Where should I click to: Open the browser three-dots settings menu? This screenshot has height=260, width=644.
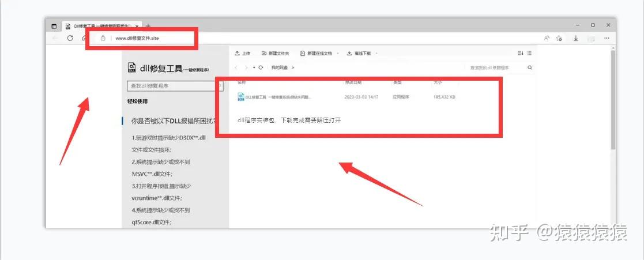coord(607,38)
